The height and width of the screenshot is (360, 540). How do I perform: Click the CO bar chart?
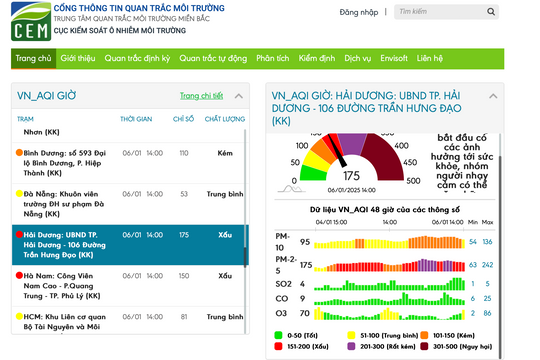[389, 298]
